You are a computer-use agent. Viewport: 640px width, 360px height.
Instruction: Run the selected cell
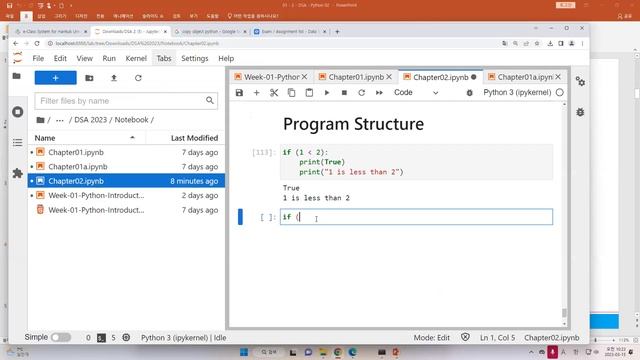coord(327,93)
